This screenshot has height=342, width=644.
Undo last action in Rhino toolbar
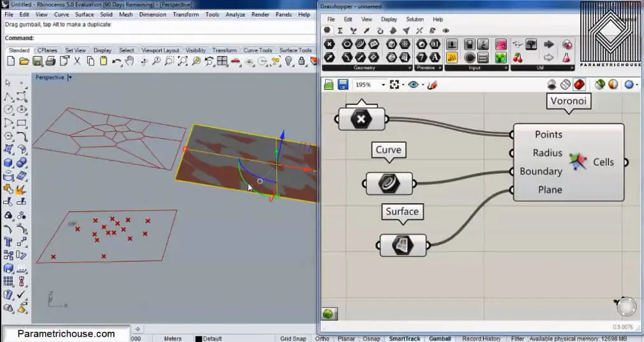point(116,61)
